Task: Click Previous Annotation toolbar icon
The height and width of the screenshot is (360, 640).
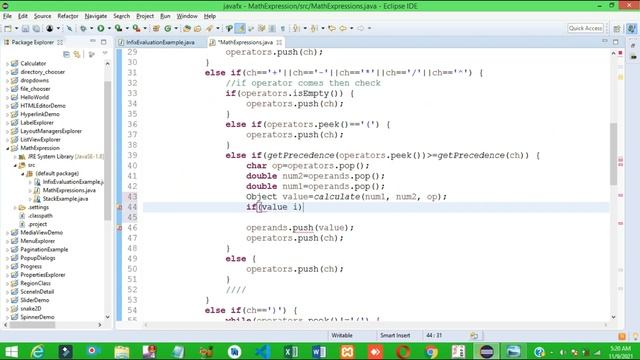Action: click(314, 29)
